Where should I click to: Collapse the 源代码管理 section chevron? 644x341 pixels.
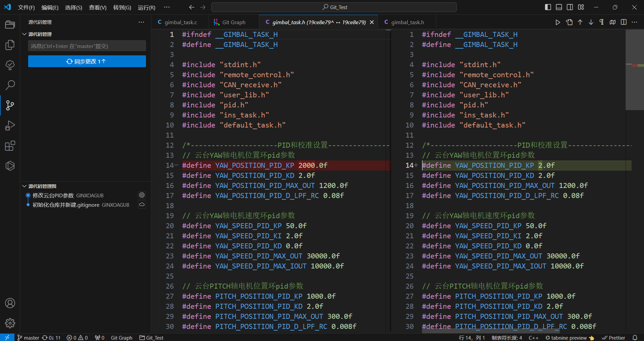point(24,34)
